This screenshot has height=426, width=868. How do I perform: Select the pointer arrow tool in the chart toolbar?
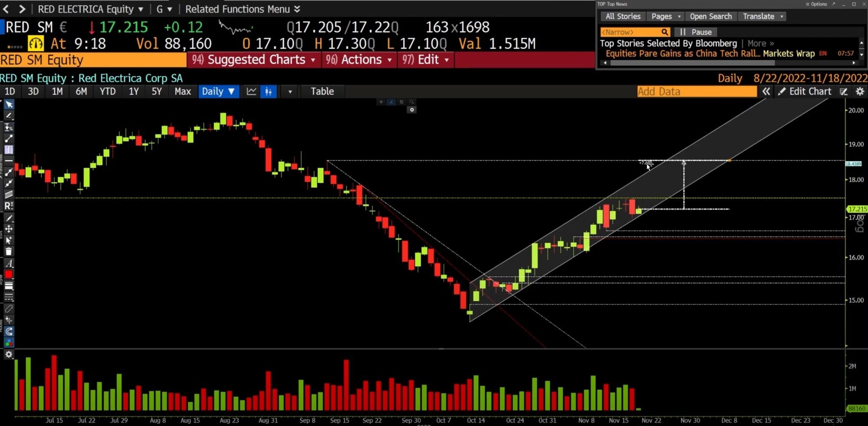tap(9, 105)
